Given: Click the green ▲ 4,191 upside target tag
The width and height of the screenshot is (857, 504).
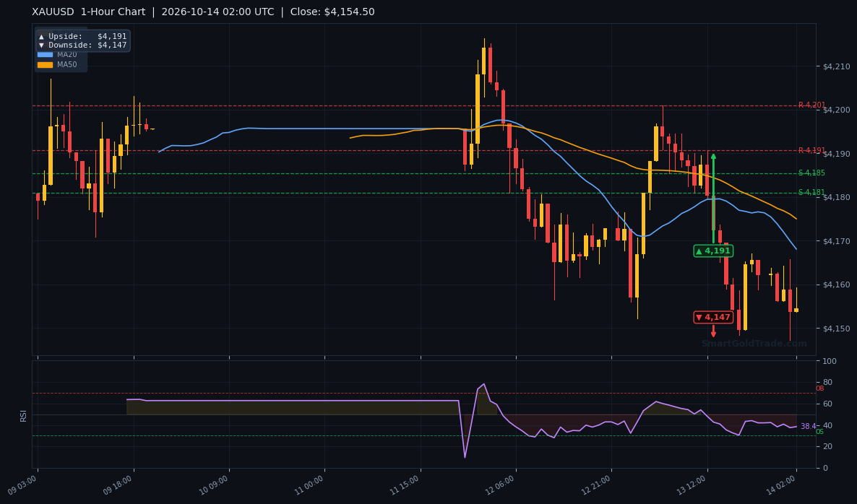Looking at the screenshot, I should click(713, 251).
